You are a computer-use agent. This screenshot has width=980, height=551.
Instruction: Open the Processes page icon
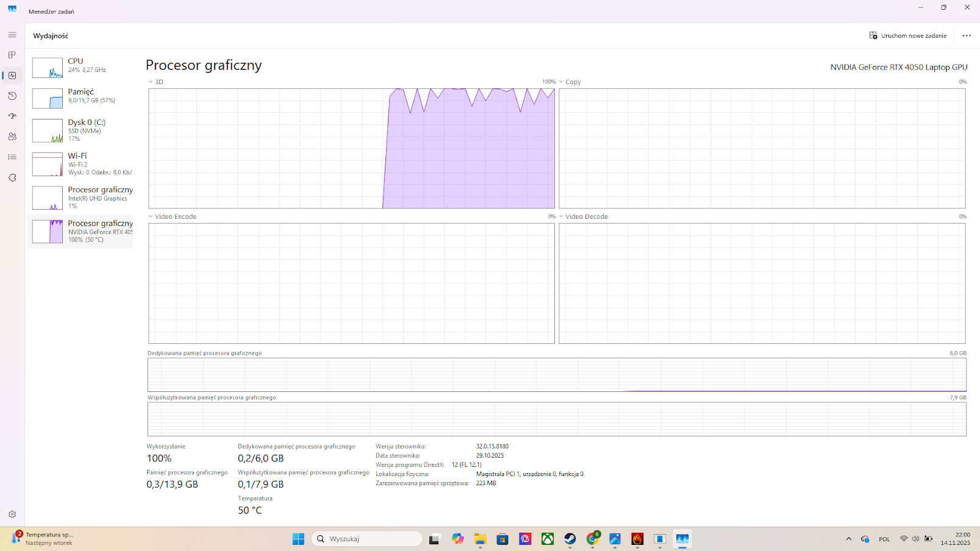point(12,55)
